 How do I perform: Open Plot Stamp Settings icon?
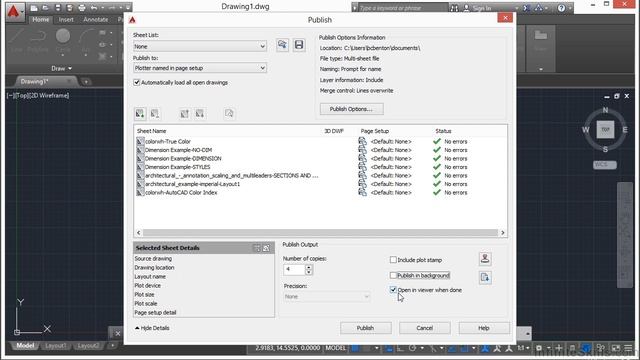[x=485, y=258]
